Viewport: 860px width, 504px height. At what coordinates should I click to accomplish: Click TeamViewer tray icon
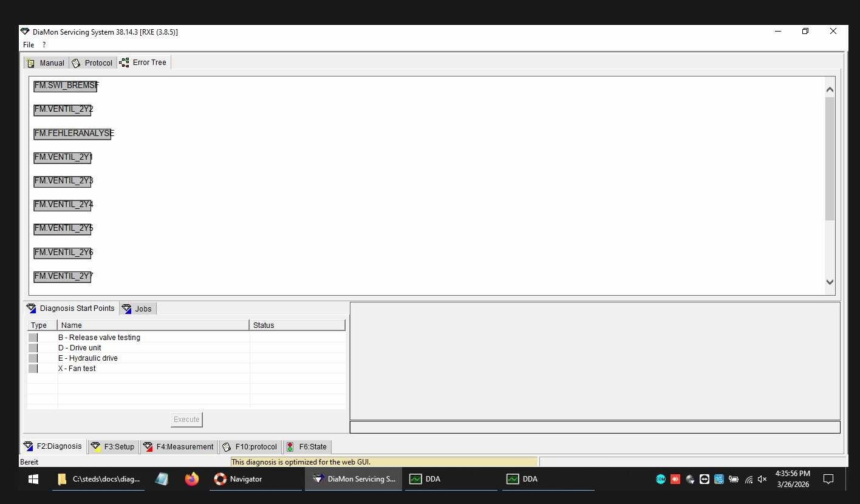(705, 479)
